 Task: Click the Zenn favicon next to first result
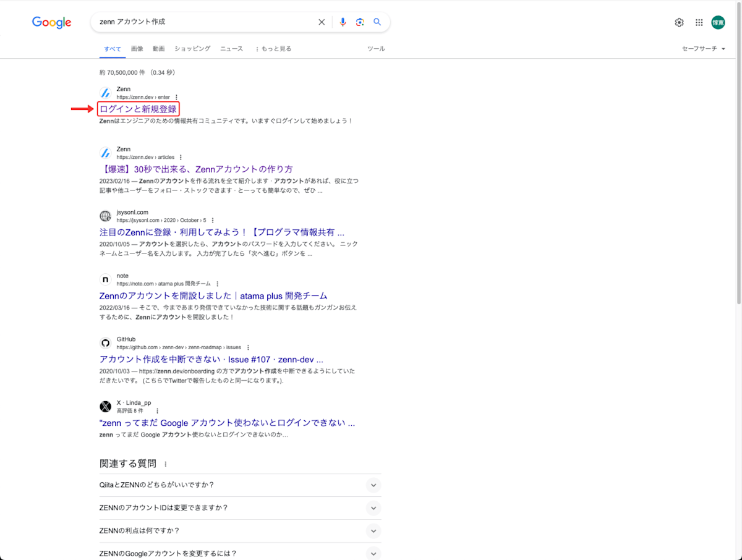[x=105, y=93]
